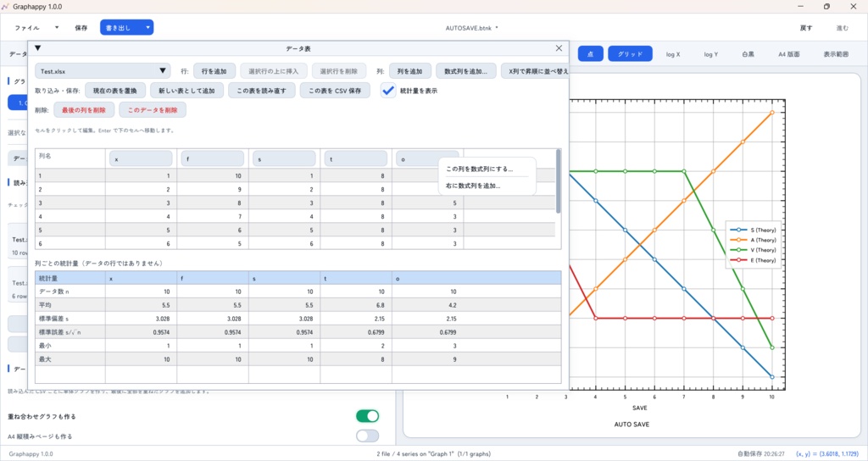The image size is (868, 461).
Task: Click 列を追加 button
Action: [x=409, y=71]
